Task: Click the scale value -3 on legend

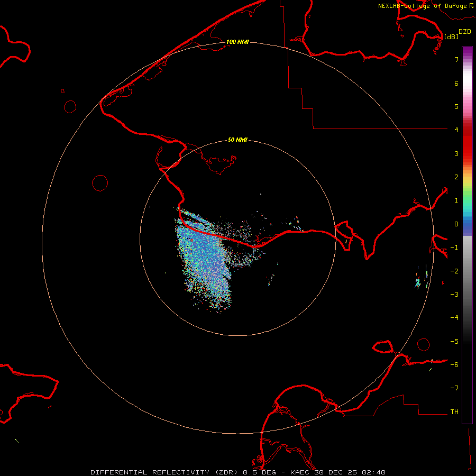Action: pos(454,294)
